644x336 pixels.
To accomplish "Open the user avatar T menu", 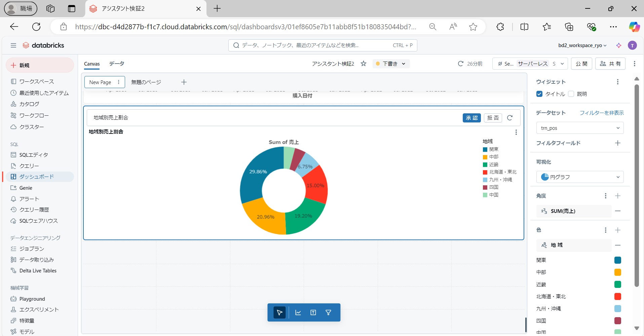I will pyautogui.click(x=632, y=45).
